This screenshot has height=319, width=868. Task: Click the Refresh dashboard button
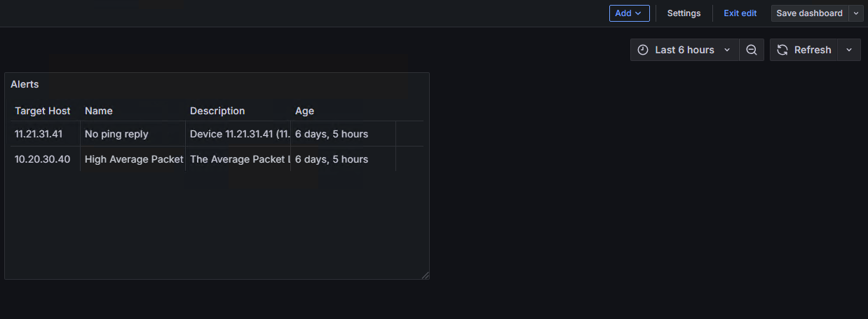(803, 50)
